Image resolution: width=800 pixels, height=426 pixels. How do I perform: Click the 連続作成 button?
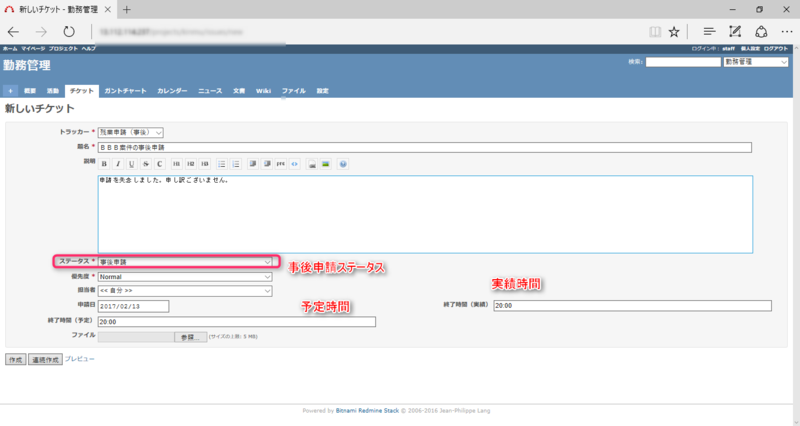point(45,360)
